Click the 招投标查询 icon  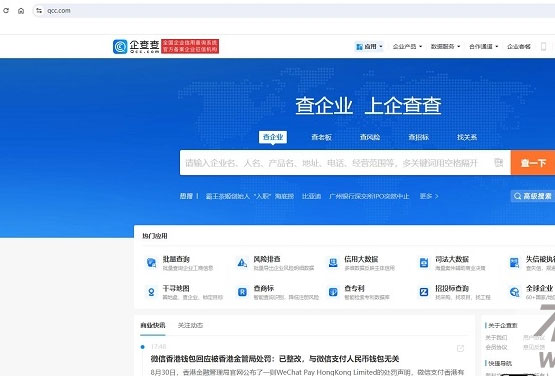tap(424, 292)
